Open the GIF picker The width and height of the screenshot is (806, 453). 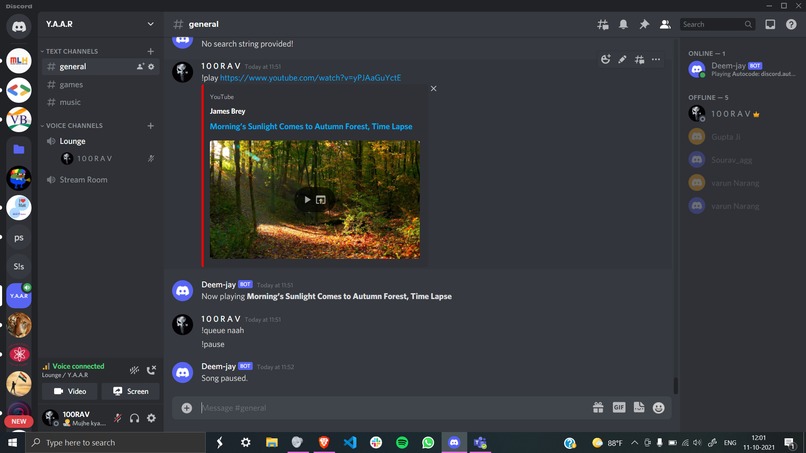[619, 407]
